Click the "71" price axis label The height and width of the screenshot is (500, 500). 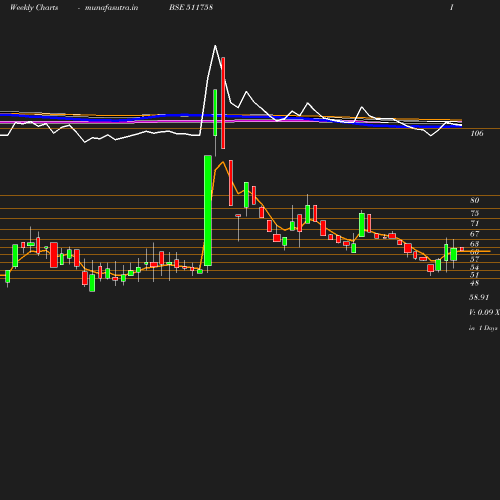pos(475,223)
